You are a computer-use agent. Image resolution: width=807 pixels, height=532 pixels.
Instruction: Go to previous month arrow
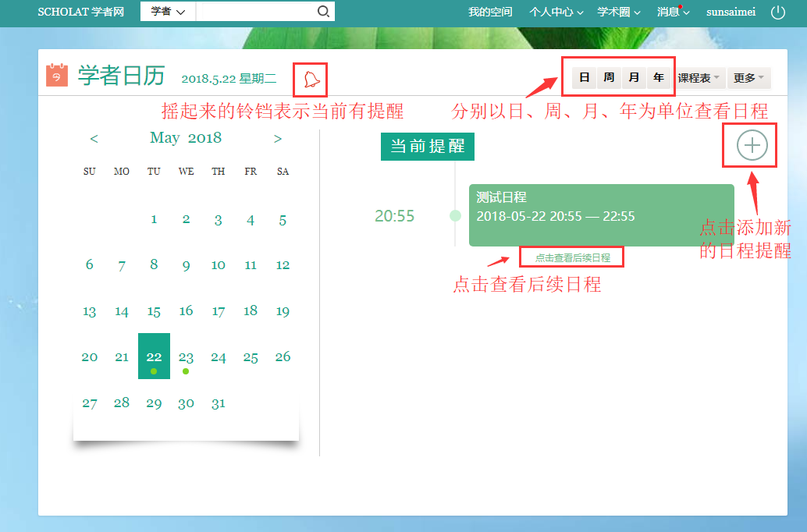[94, 139]
